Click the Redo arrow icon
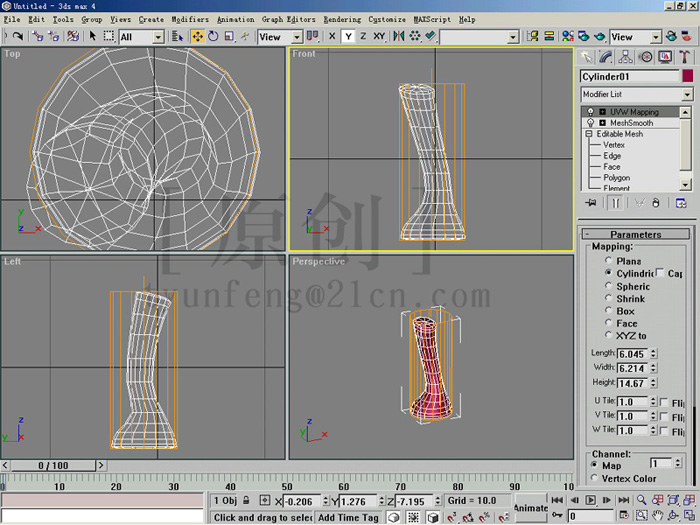 [x=17, y=36]
